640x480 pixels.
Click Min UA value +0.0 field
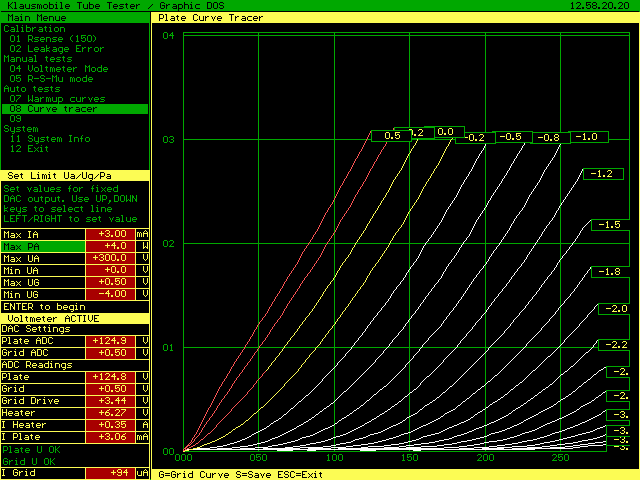coord(110,270)
